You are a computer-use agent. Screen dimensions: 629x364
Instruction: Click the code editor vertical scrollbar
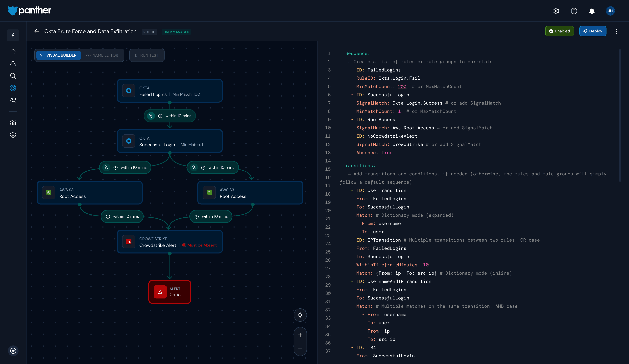coord(620,115)
